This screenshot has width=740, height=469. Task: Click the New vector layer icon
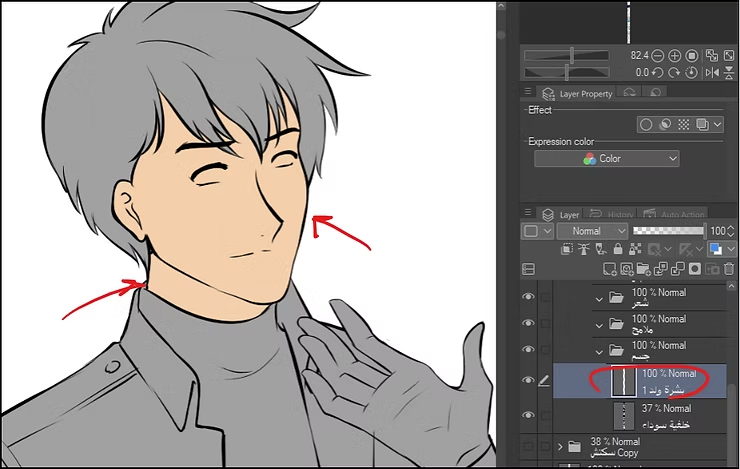coord(626,269)
